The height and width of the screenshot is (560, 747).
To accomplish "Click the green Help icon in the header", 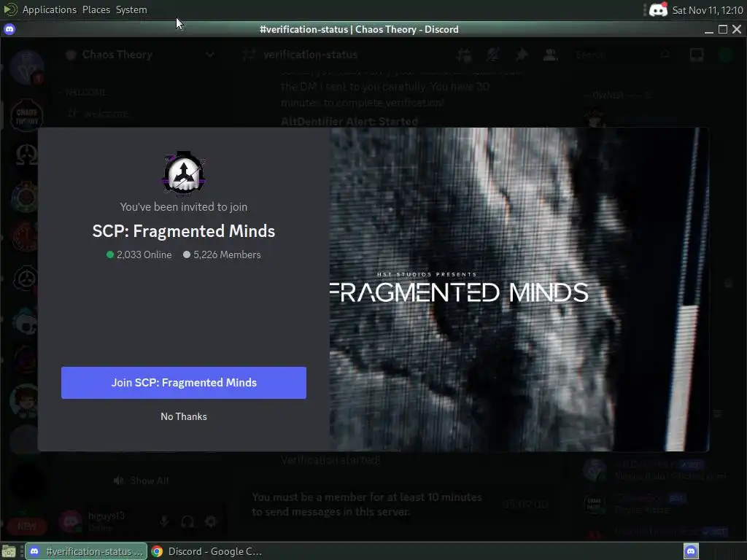I will pos(725,55).
